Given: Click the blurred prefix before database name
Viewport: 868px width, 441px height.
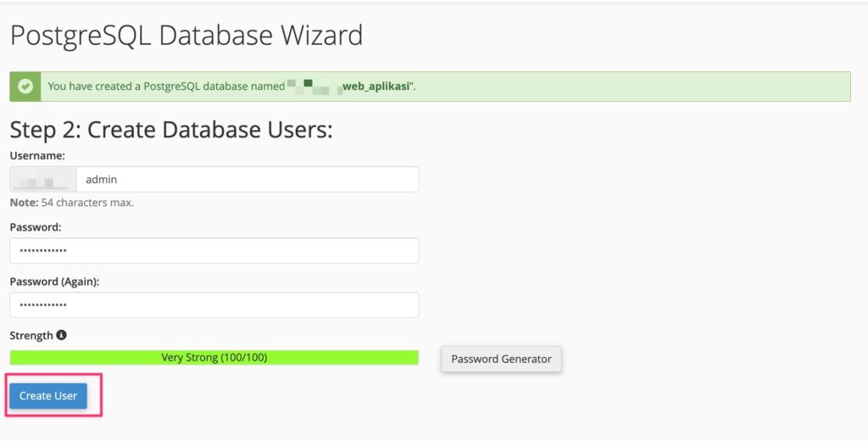Looking at the screenshot, I should 312,87.
